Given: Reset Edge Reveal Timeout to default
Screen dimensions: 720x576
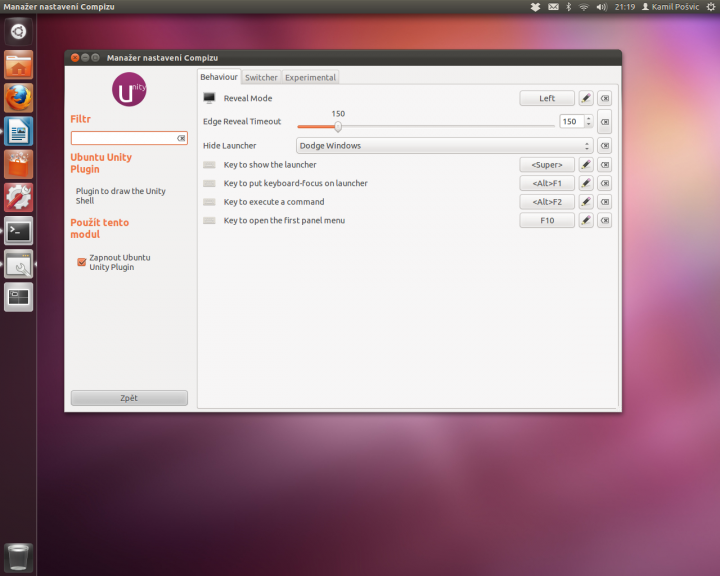Looking at the screenshot, I should click(x=605, y=122).
